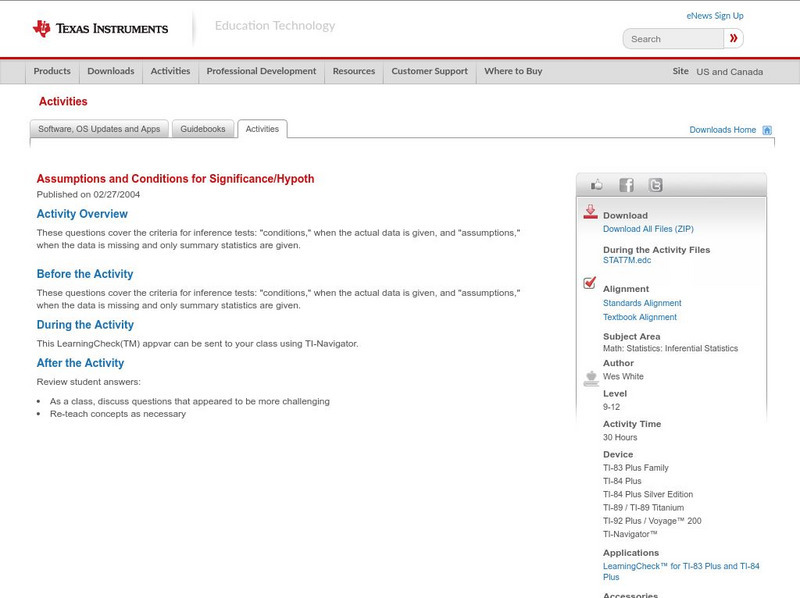Open the STAT7M.edc file link
This screenshot has width=800, height=598.
coord(627,260)
